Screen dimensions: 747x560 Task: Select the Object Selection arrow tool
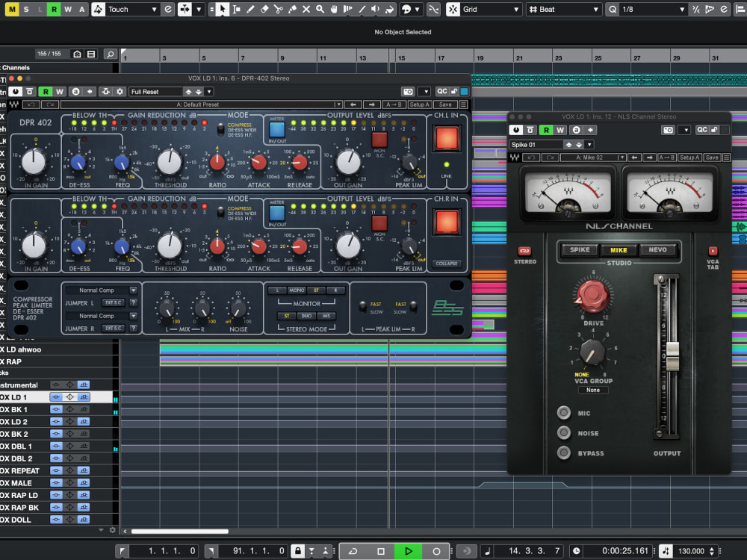pyautogui.click(x=222, y=9)
